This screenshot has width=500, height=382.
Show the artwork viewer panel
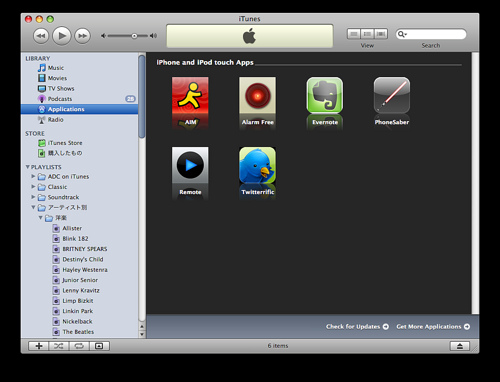(99, 346)
